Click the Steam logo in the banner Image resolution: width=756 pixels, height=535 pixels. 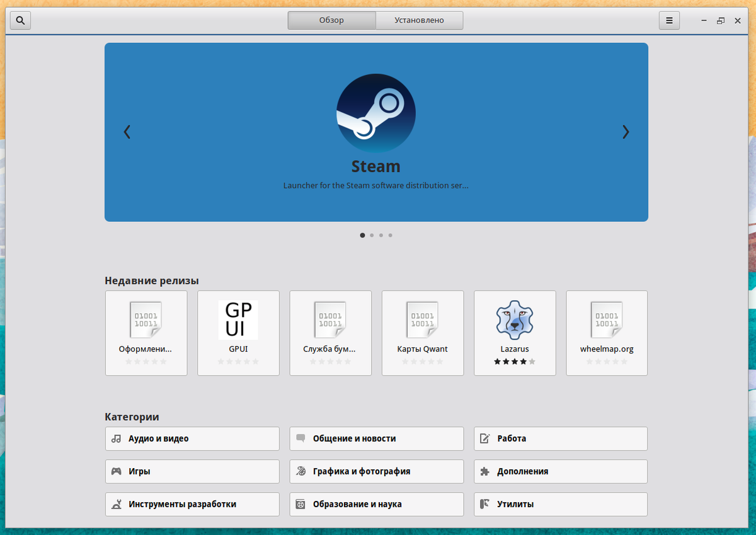point(376,113)
